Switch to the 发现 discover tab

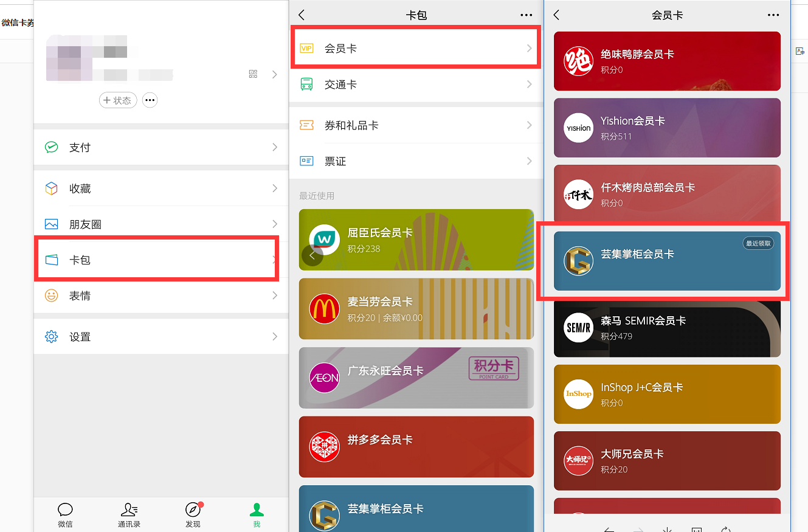point(193,514)
